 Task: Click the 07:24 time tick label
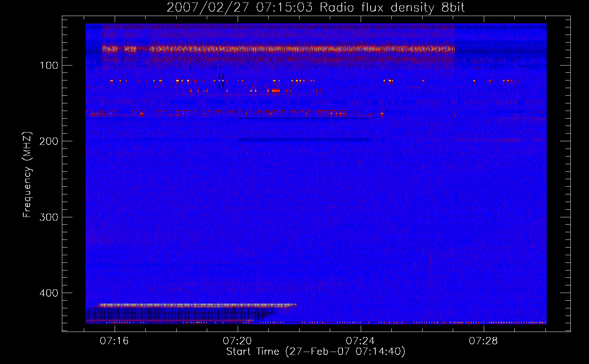(360, 341)
